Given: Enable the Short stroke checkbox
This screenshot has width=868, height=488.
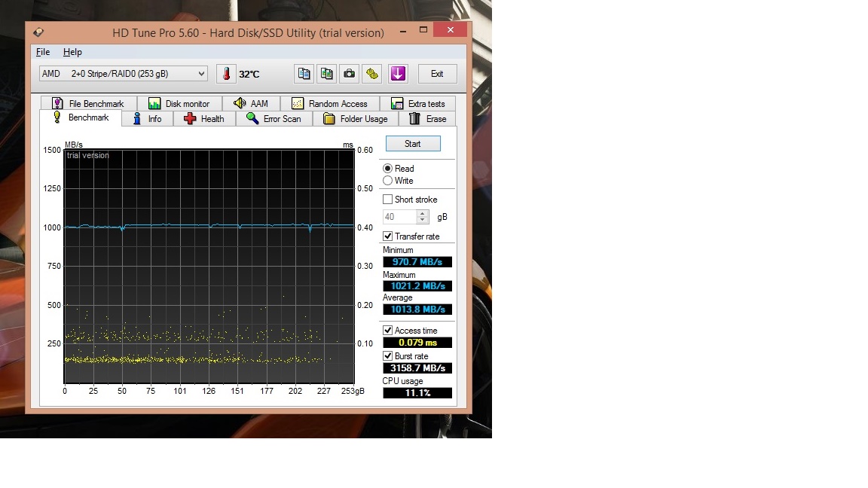Looking at the screenshot, I should pos(387,199).
